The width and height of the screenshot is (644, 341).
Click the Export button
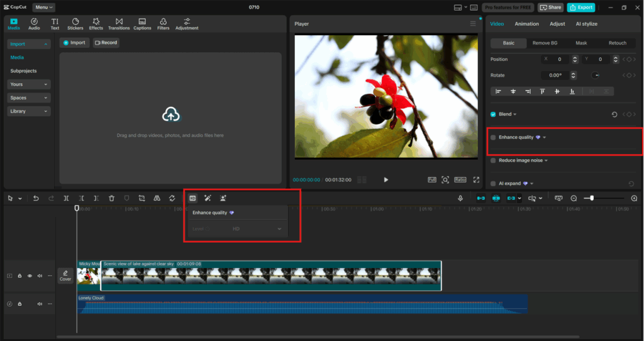(x=581, y=8)
